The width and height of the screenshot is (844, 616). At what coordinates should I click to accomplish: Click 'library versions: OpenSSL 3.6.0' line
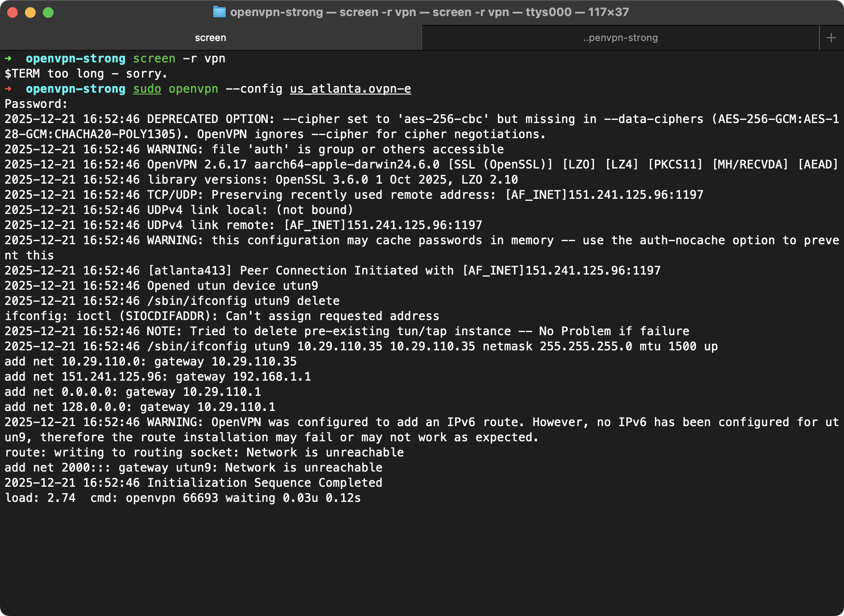click(261, 180)
